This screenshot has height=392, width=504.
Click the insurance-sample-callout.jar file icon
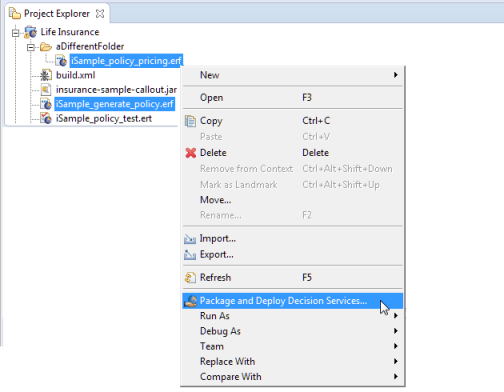(x=46, y=90)
